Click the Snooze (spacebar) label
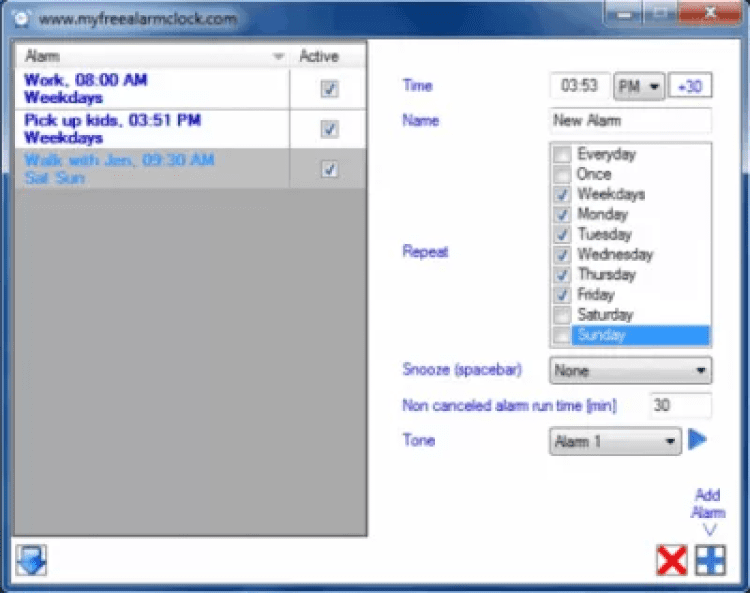The height and width of the screenshot is (593, 750). tap(462, 370)
